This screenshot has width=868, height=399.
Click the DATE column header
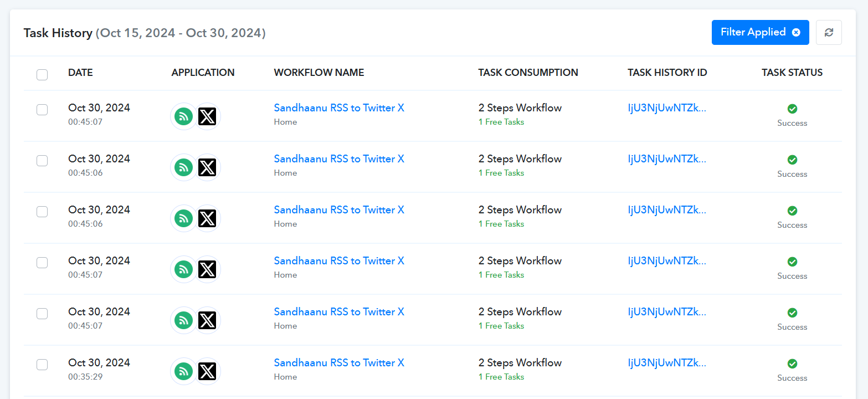(x=80, y=73)
